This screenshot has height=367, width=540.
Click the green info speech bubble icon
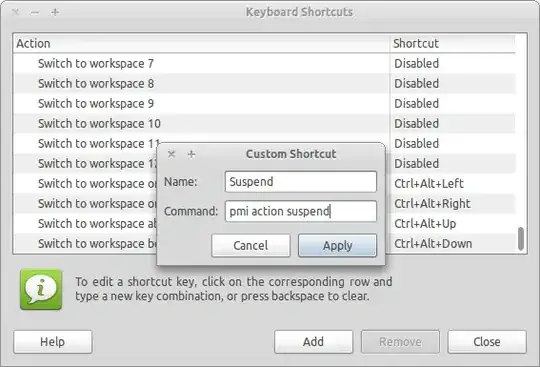click(x=41, y=289)
